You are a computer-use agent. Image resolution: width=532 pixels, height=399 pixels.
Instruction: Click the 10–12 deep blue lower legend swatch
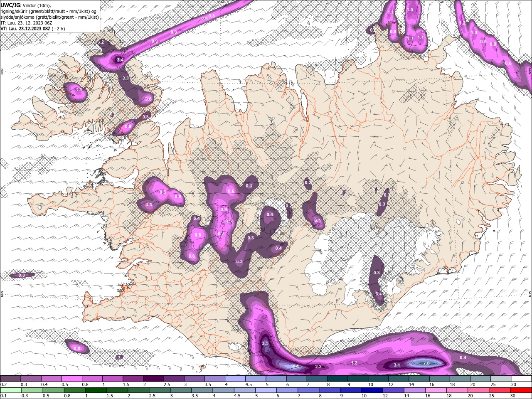coord(372,390)
